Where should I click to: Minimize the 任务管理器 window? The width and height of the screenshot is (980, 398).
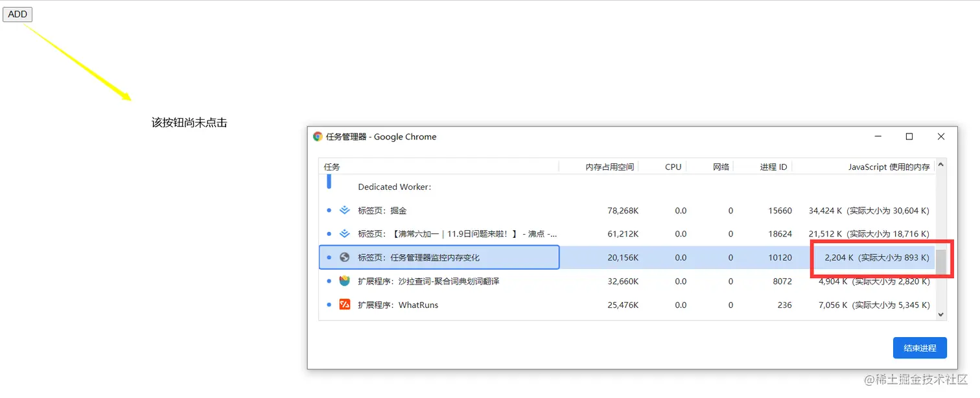pos(878,137)
